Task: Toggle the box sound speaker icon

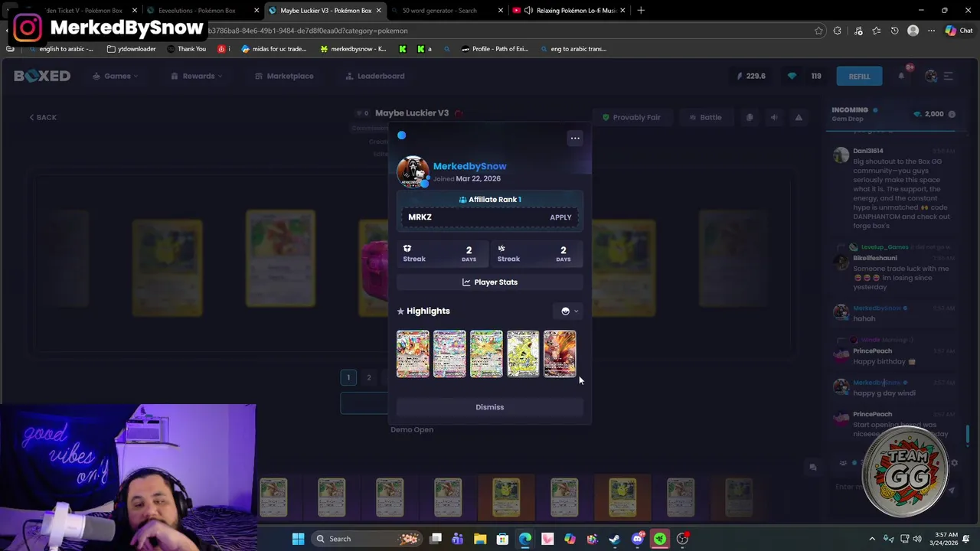Action: (774, 117)
